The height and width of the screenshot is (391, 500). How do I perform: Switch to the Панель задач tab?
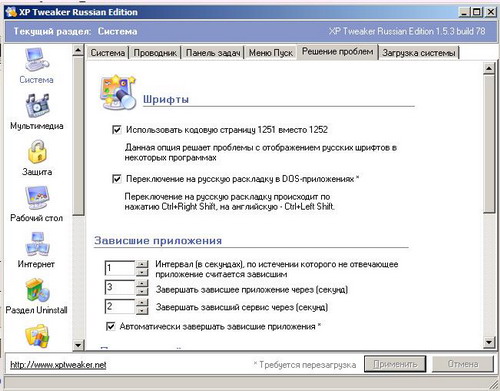coord(213,53)
